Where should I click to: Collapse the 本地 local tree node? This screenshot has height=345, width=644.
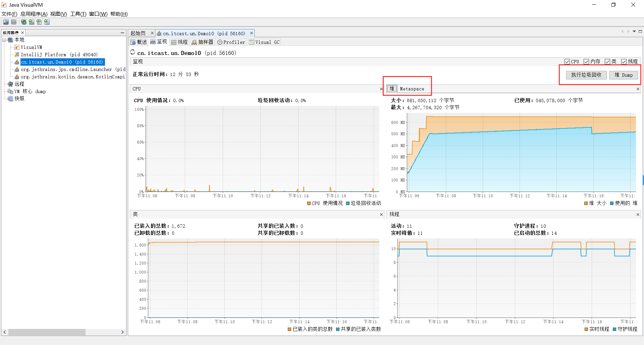(4, 40)
